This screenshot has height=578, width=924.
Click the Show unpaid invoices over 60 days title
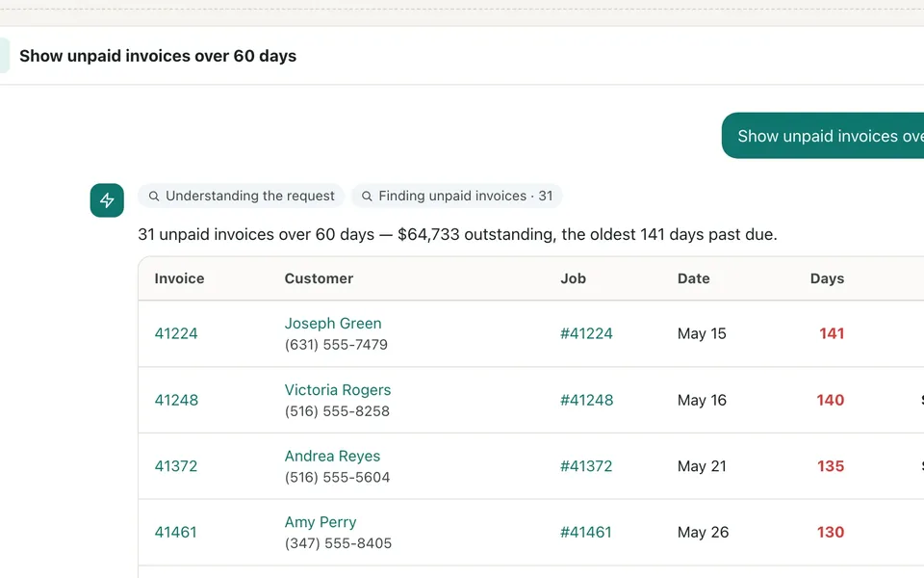pyautogui.click(x=158, y=56)
